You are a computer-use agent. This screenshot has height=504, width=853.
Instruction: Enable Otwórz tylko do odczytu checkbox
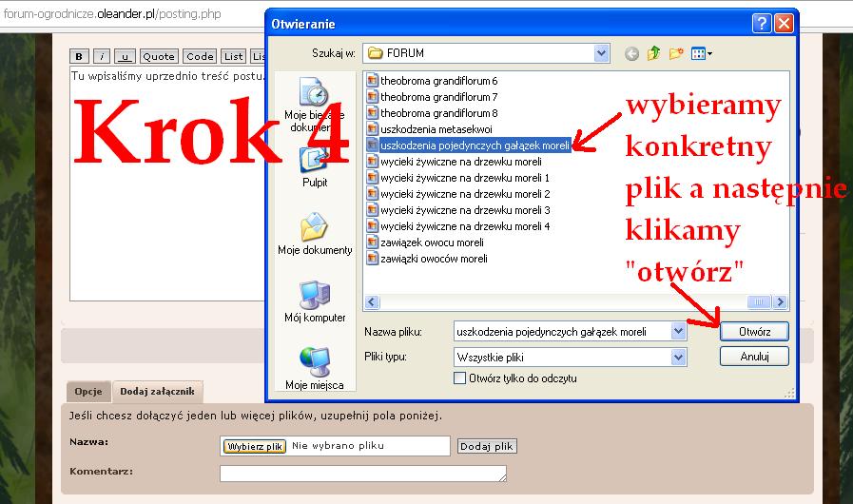(461, 378)
